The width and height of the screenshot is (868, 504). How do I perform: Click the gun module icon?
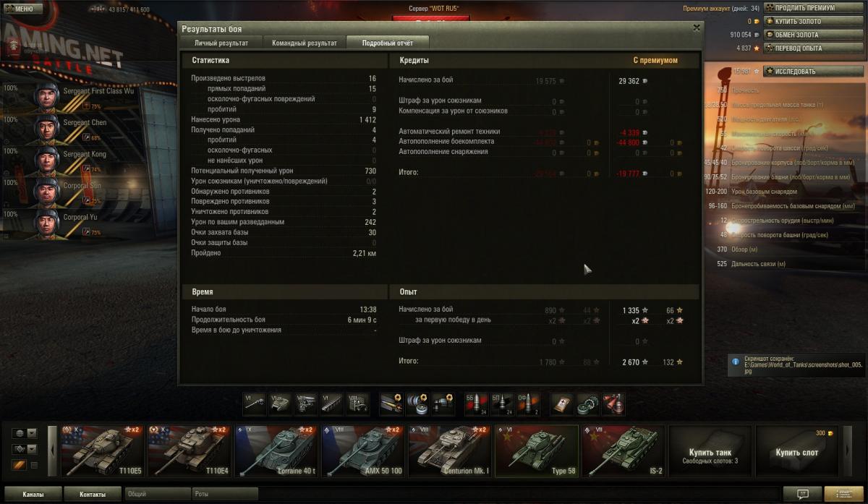[254, 403]
